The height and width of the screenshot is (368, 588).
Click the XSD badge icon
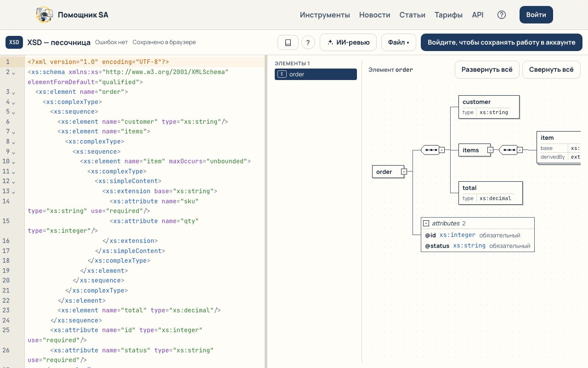click(14, 42)
